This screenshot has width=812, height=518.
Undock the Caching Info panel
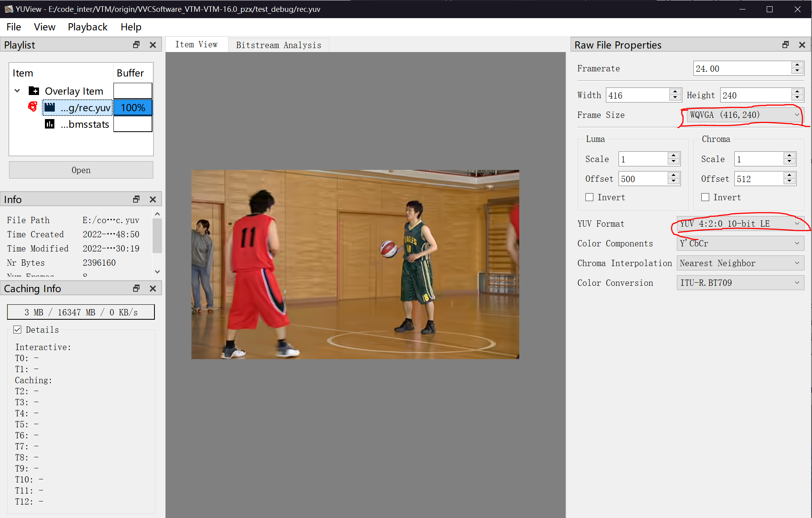(136, 289)
